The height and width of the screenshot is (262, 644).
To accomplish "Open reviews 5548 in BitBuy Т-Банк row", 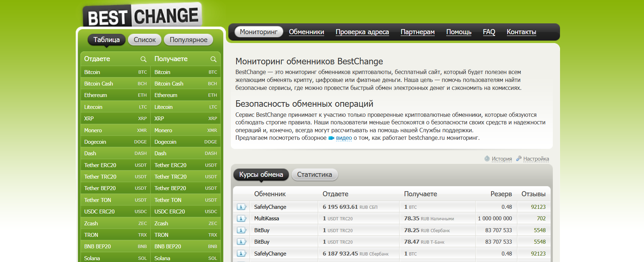I will coord(540,242).
